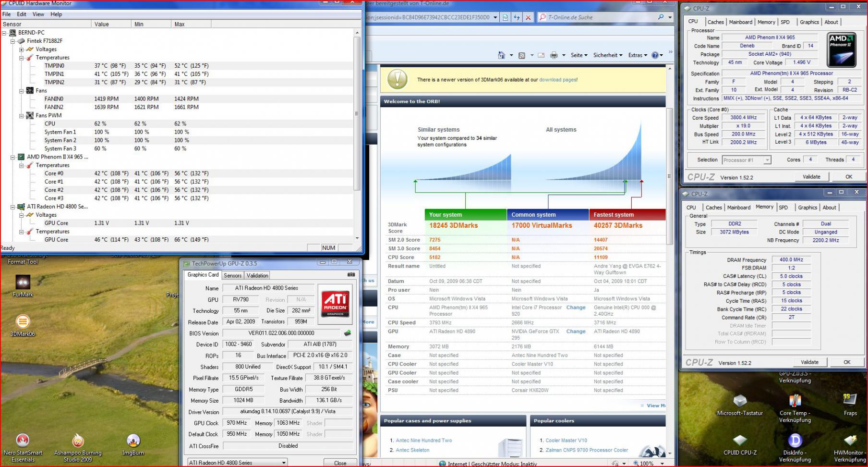Open the Extras dropdown menu
This screenshot has height=467, width=868.
pos(638,55)
